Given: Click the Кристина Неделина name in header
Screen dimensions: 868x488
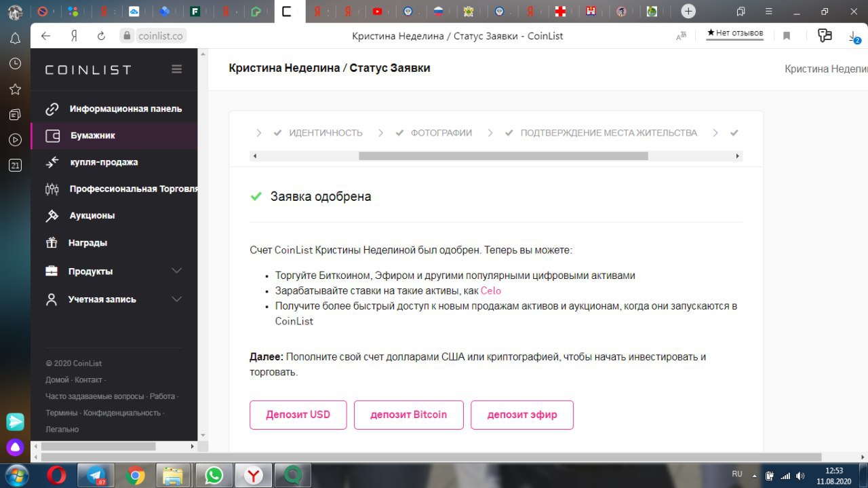Looking at the screenshot, I should pos(826,69).
